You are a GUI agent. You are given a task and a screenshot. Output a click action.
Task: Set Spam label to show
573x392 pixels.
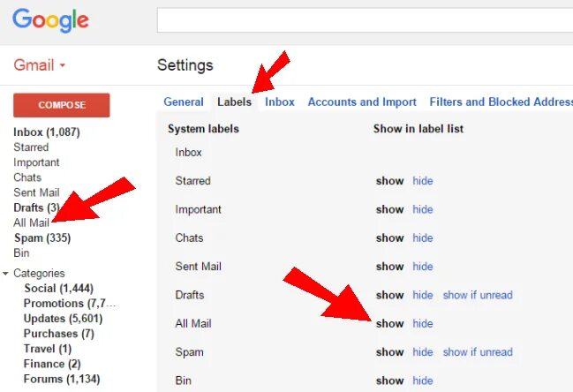(389, 351)
